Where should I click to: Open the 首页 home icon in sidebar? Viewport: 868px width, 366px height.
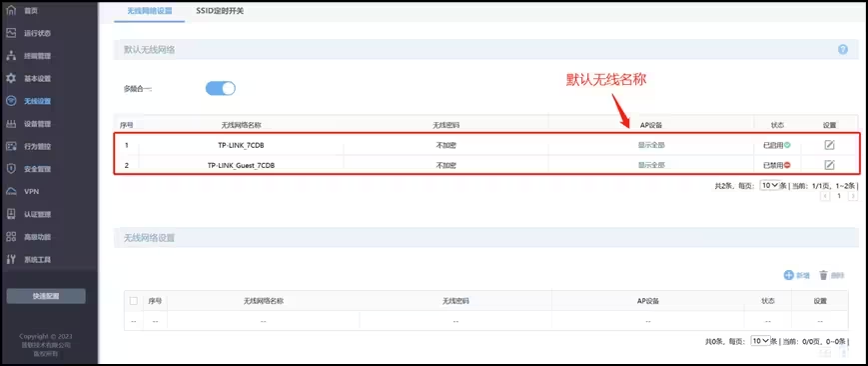11,10
